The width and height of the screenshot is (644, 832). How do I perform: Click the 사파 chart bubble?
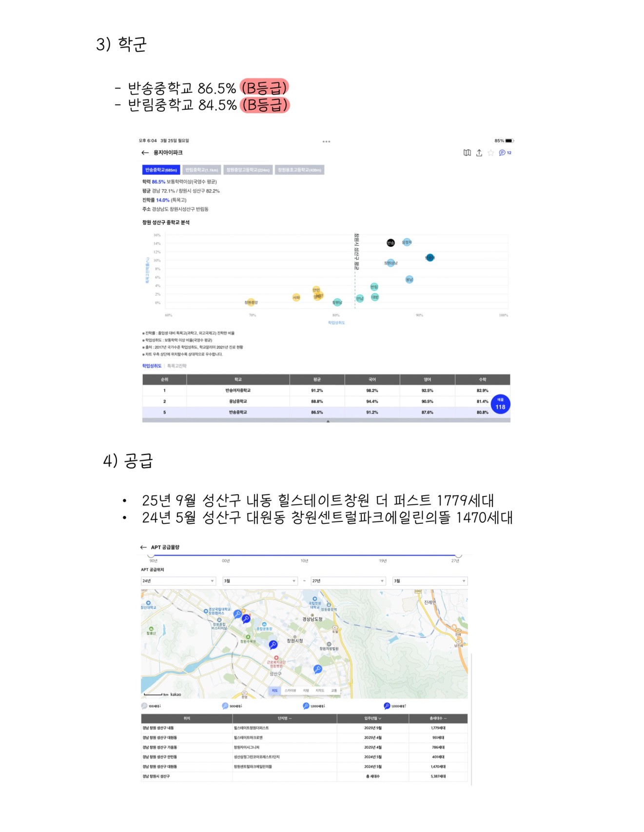(296, 297)
